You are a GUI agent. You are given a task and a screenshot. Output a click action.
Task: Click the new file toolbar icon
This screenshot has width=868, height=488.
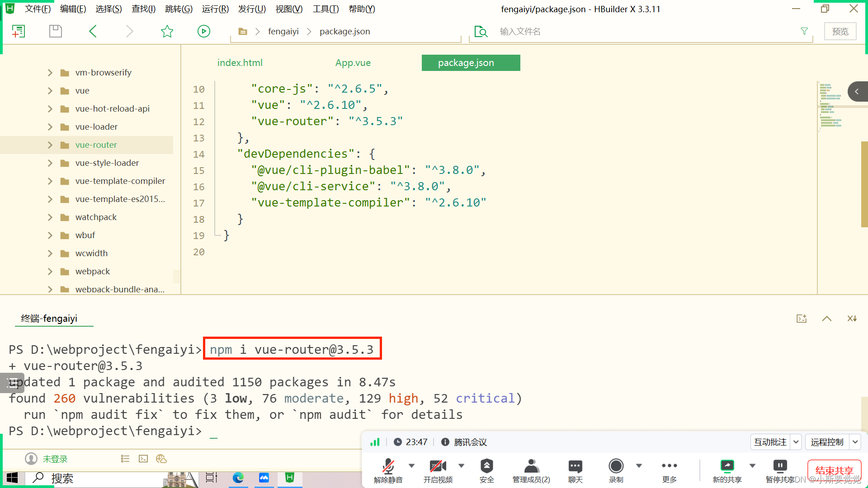18,31
